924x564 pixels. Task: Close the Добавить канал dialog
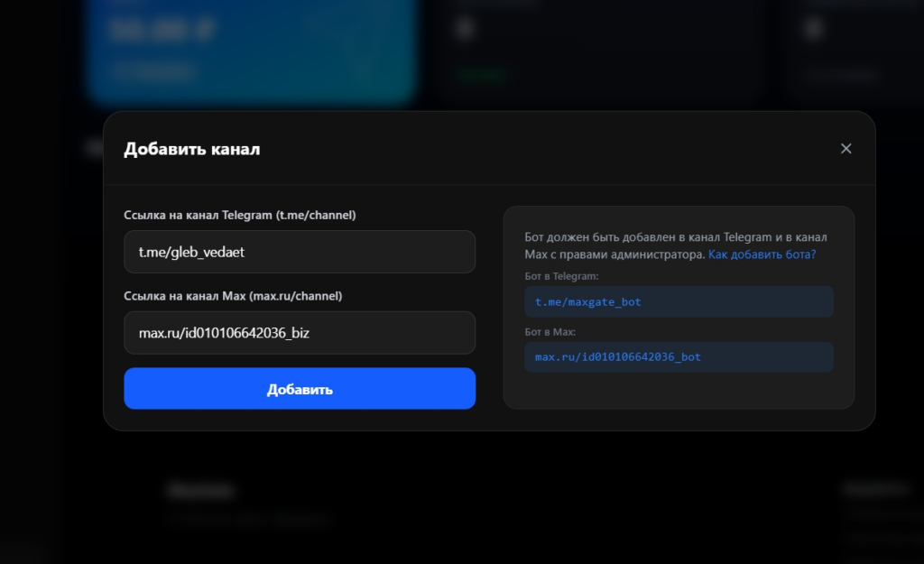tap(845, 149)
